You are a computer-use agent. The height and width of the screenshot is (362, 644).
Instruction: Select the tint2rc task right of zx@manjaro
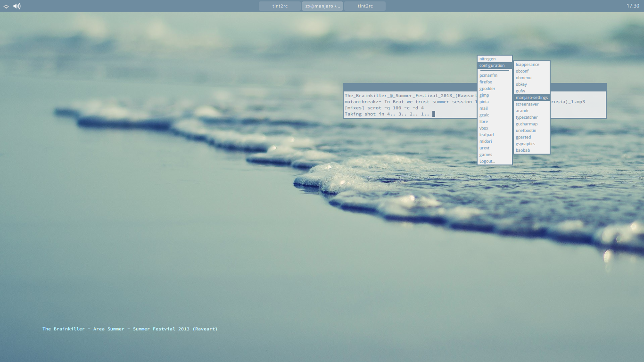click(365, 6)
